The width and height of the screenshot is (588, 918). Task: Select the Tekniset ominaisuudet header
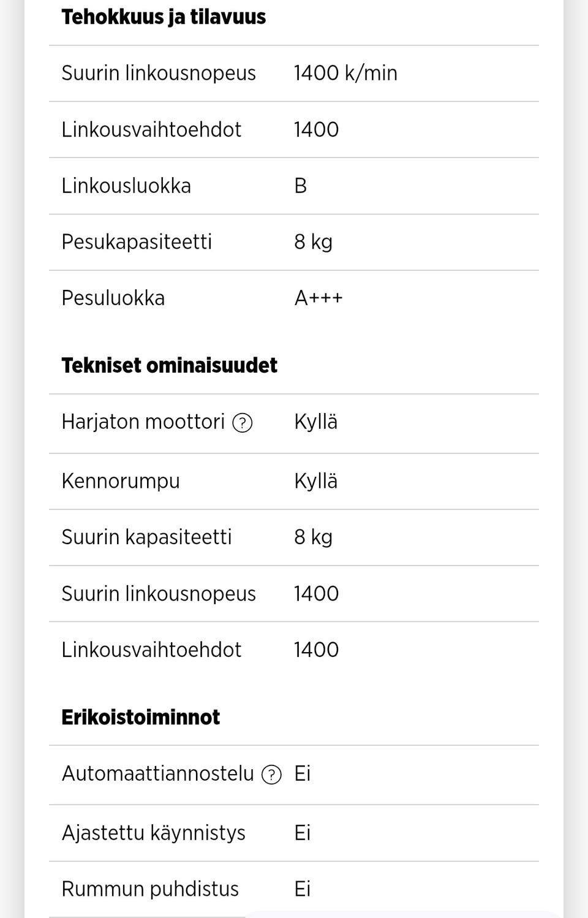(x=169, y=365)
